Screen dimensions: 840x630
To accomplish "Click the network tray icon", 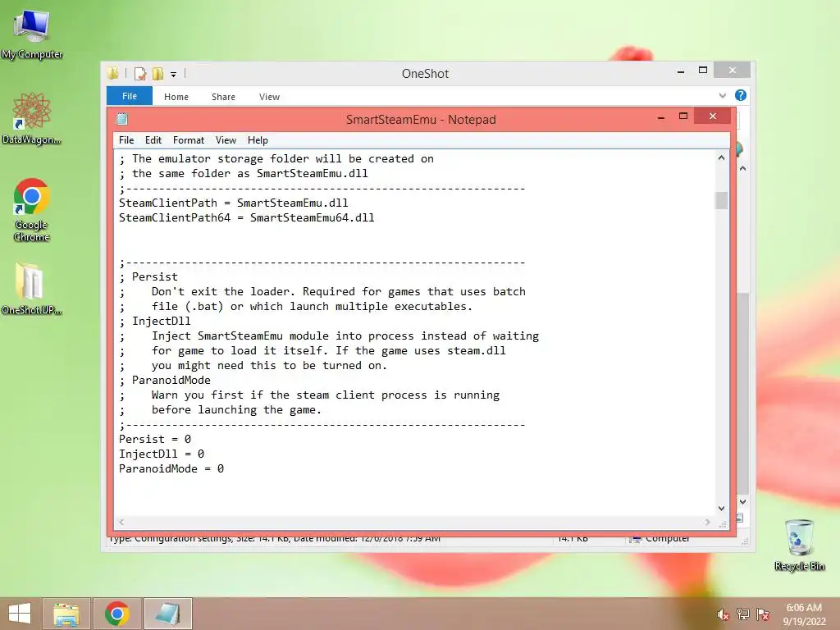I will tap(743, 614).
